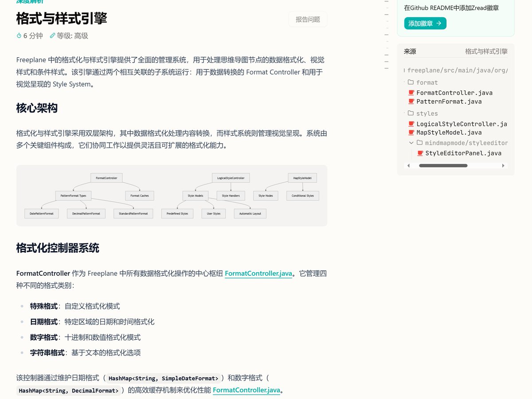Viewport: 532px width, 399px height.
Task: Open PatternFormat.java in source tree
Action: tap(449, 102)
